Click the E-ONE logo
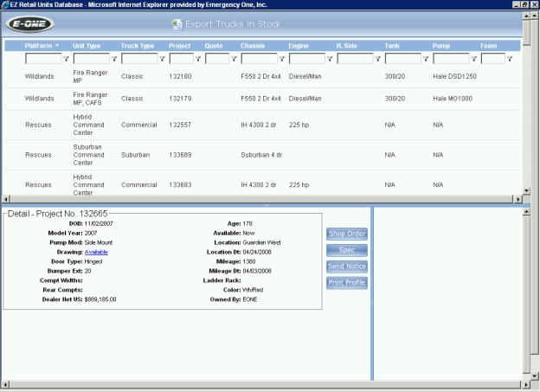 (x=30, y=24)
